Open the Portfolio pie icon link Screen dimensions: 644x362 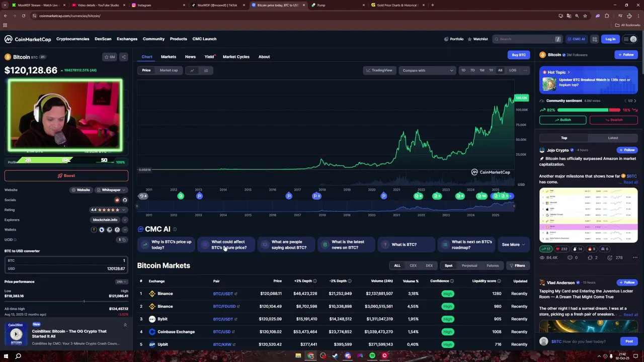click(x=454, y=39)
